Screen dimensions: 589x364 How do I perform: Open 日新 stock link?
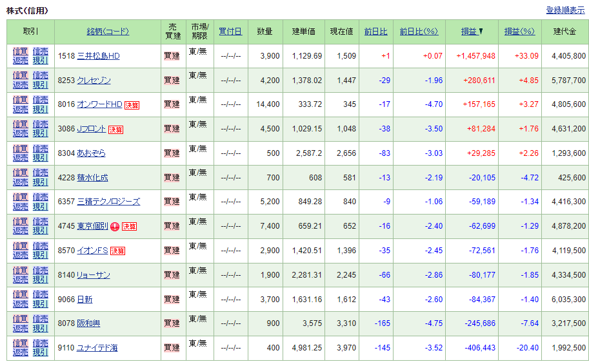click(x=85, y=300)
